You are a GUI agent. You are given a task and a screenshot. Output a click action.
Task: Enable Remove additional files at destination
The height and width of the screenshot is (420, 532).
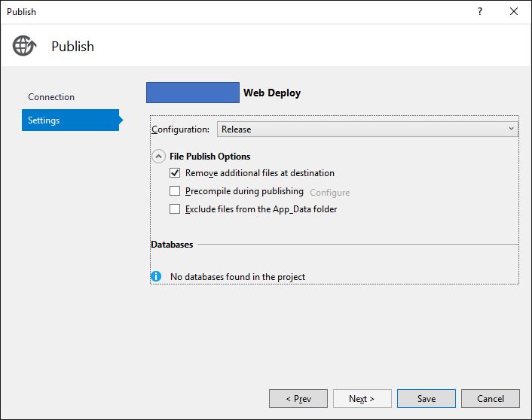click(175, 173)
